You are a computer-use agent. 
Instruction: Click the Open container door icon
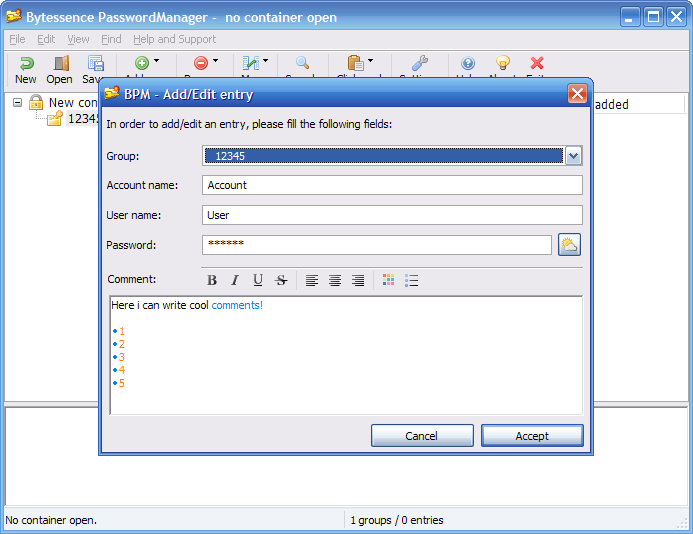click(61, 63)
